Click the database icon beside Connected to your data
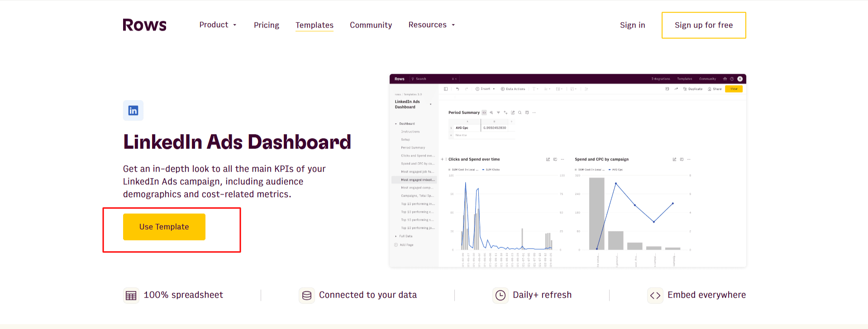 (x=306, y=295)
